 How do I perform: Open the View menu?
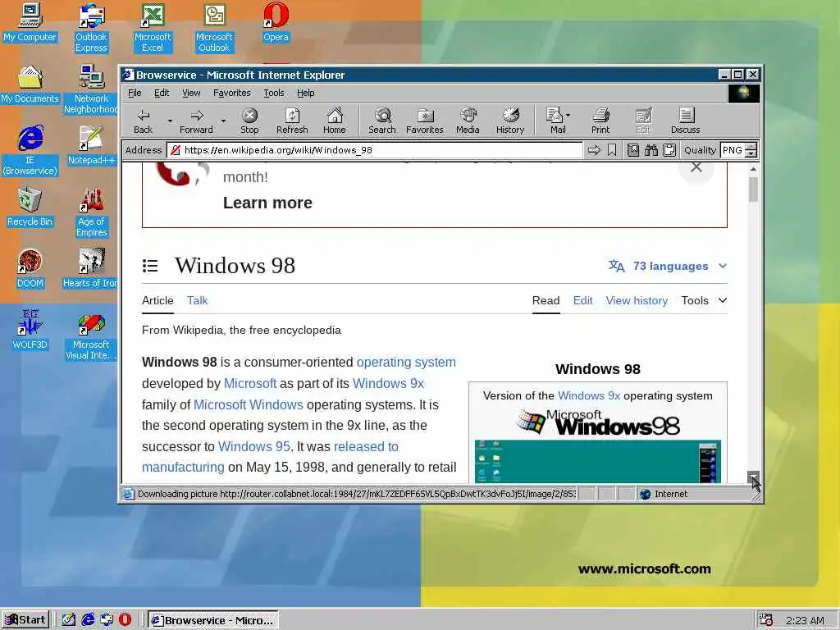pyautogui.click(x=191, y=94)
